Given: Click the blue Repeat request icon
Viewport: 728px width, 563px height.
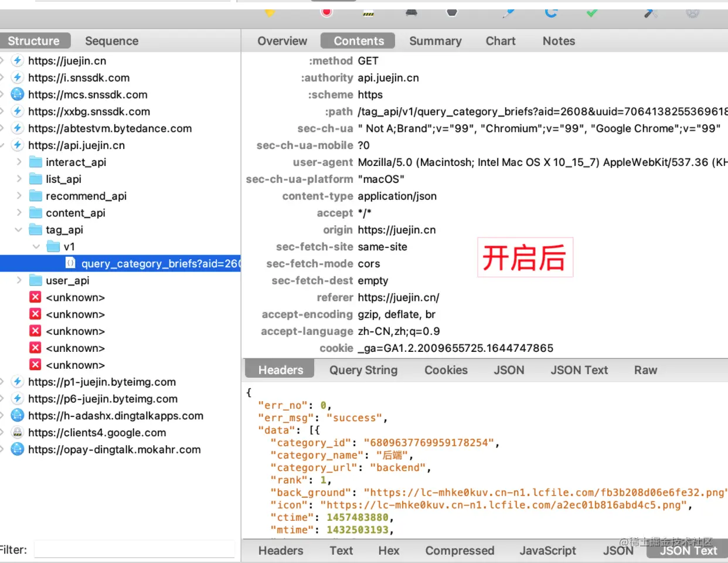Looking at the screenshot, I should click(551, 12).
